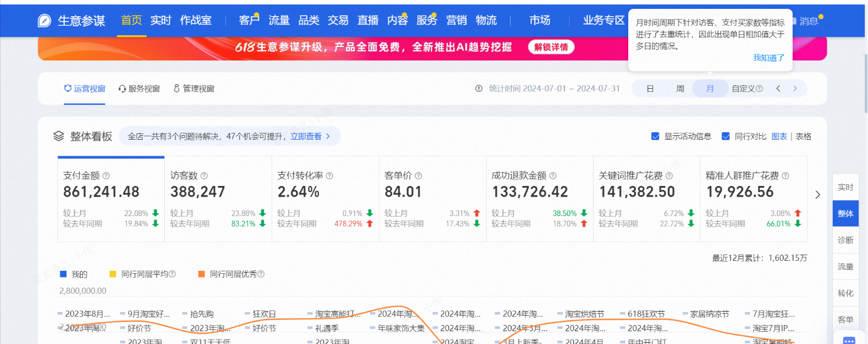This screenshot has width=868, height=344.
Task: Click the 统计时间 info icon
Action: (478, 88)
